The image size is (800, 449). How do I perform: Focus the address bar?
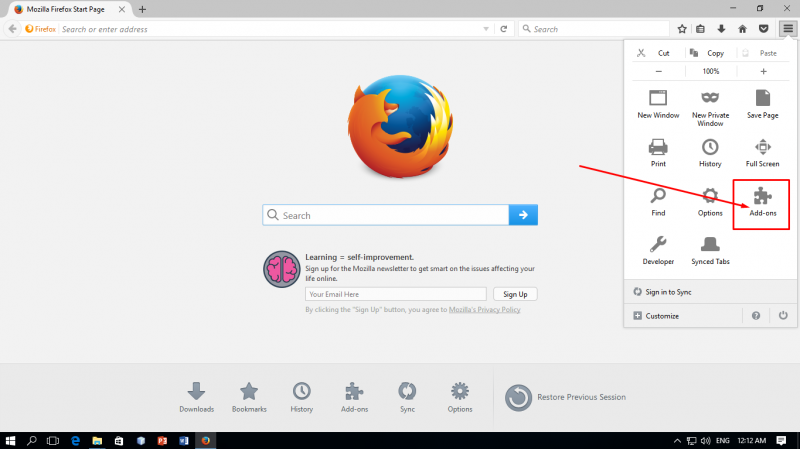pos(270,29)
